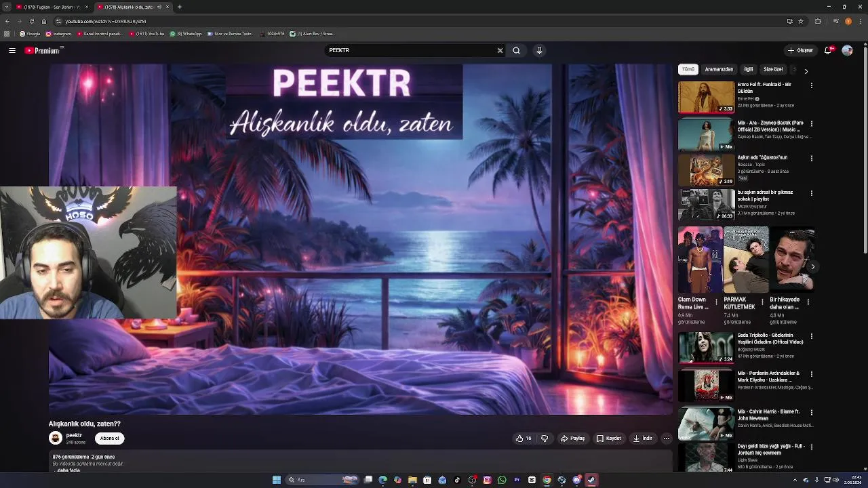This screenshot has width=868, height=488.
Task: Download video with İndir button
Action: (x=643, y=439)
